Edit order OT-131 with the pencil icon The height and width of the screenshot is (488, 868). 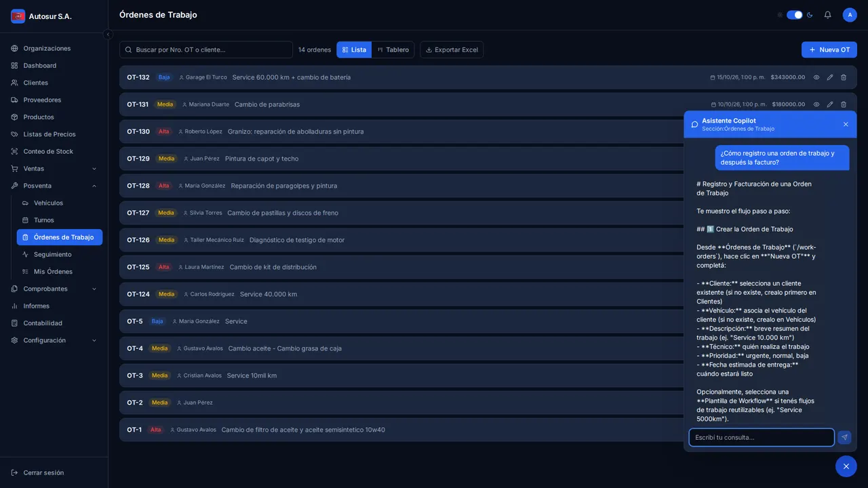(830, 104)
